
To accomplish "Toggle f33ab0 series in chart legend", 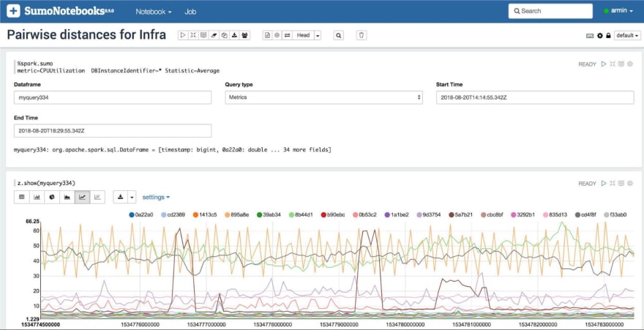I will point(615,214).
